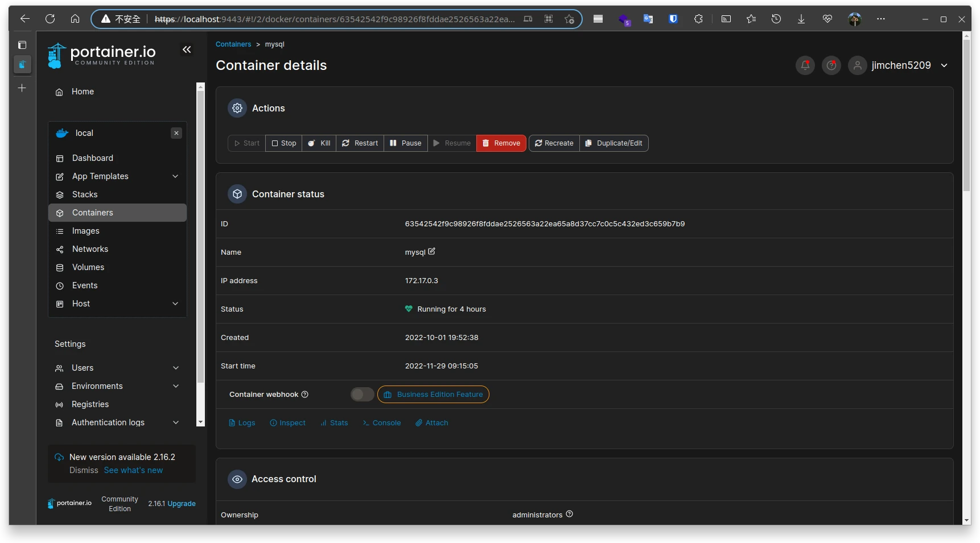Click the Container webhook help icon

tap(305, 395)
